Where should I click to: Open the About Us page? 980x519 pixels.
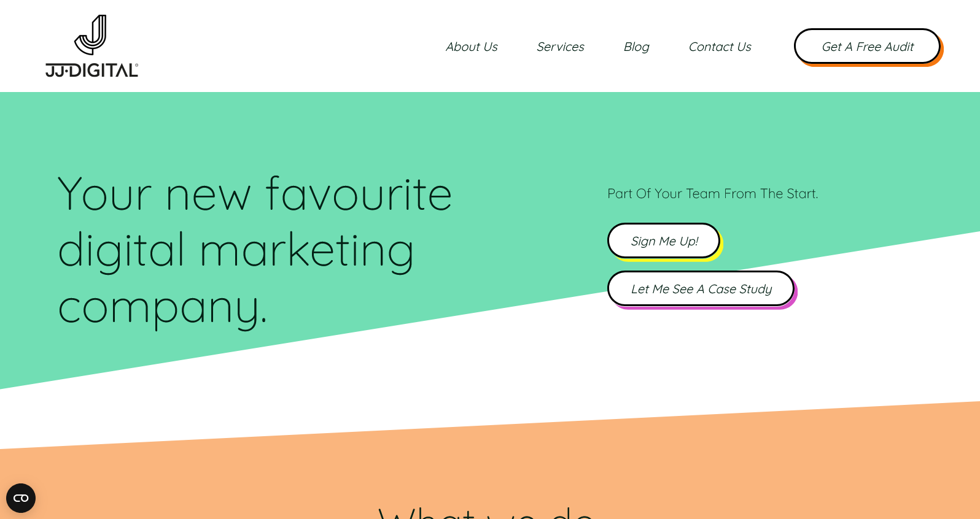472,47
